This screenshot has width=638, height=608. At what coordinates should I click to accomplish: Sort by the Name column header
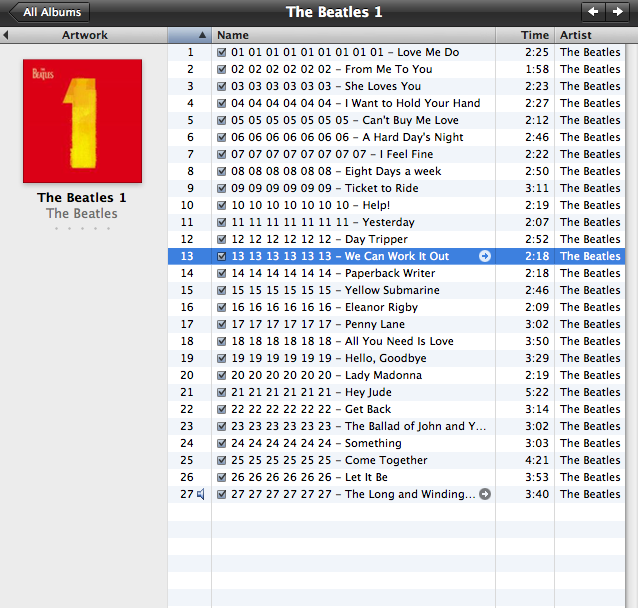click(354, 35)
